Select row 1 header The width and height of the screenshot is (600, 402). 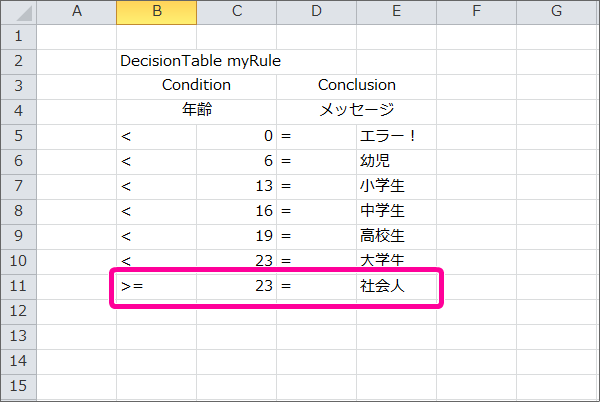[18, 36]
